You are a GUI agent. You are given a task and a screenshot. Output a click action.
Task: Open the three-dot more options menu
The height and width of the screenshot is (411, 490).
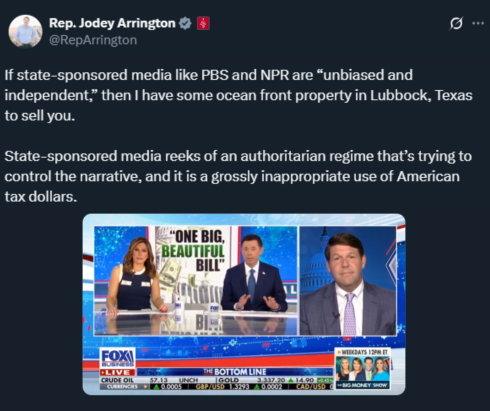pyautogui.click(x=478, y=23)
